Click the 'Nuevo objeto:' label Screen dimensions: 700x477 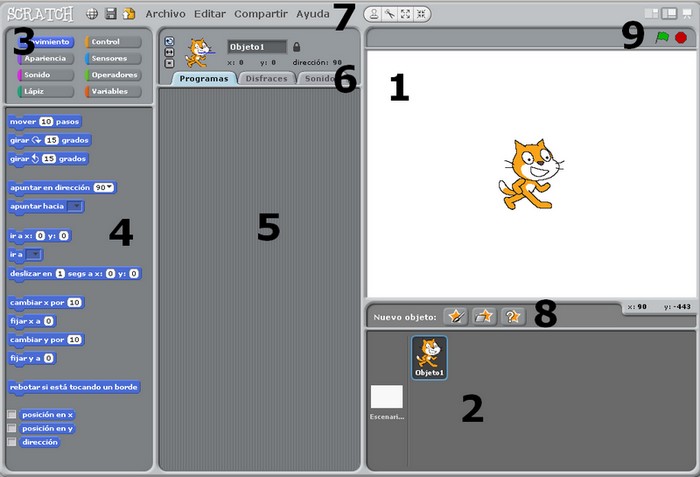405,317
